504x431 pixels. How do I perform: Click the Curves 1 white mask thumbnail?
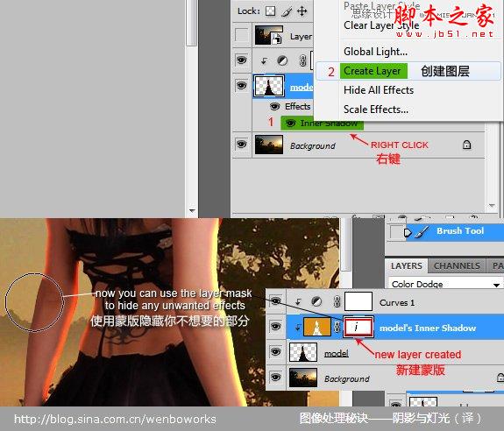point(358,301)
